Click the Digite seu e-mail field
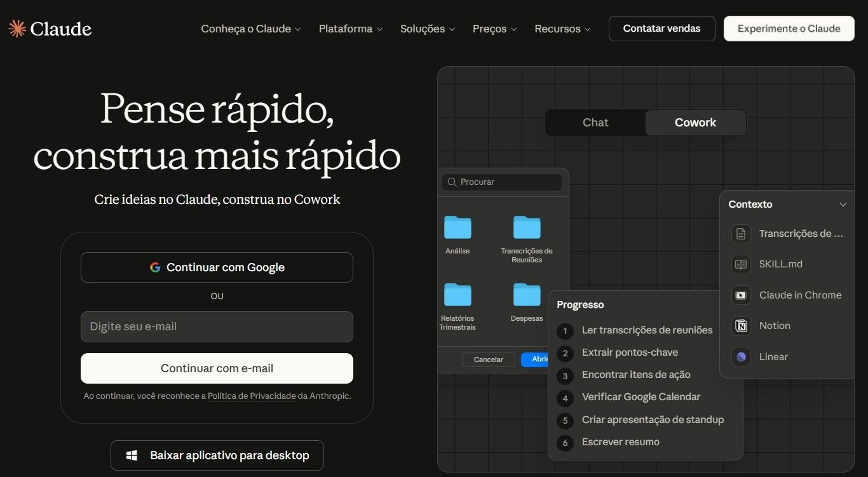Screen dimensions: 868x477 coord(217,326)
